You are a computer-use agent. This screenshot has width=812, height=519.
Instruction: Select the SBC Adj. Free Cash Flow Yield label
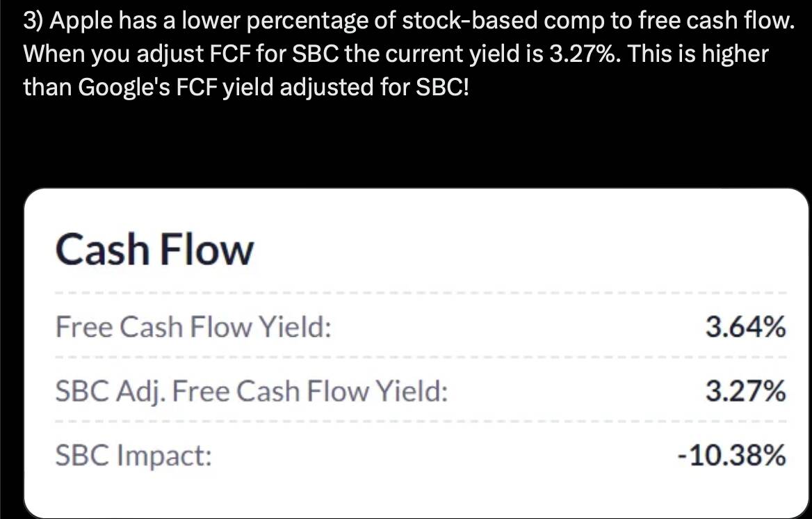251,391
